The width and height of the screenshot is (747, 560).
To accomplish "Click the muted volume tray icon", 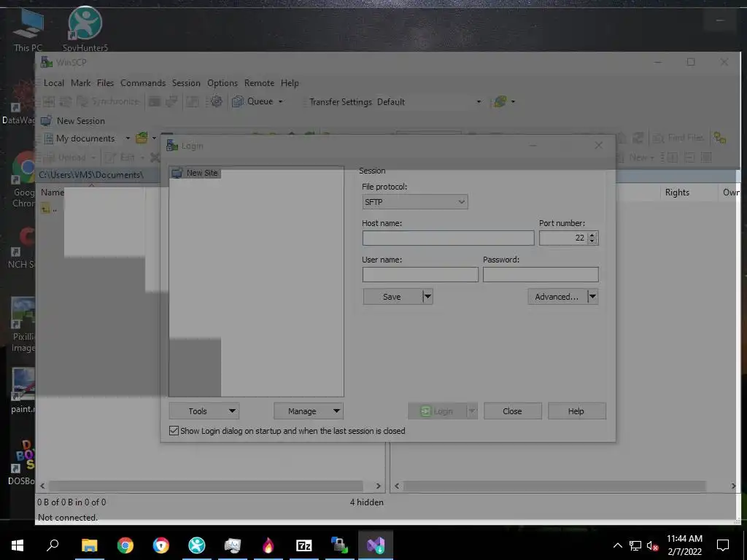I will coord(653,545).
